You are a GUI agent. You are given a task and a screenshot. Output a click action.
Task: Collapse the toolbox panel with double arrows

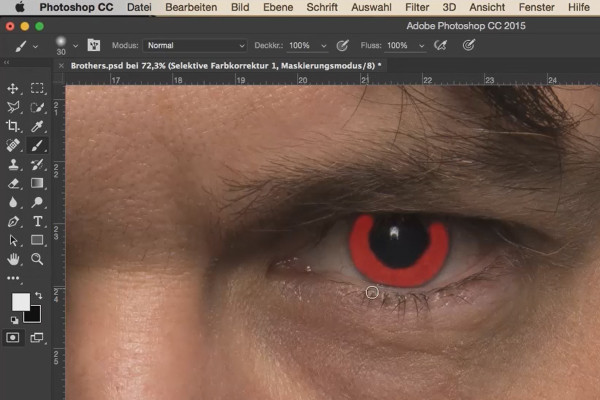pos(7,62)
